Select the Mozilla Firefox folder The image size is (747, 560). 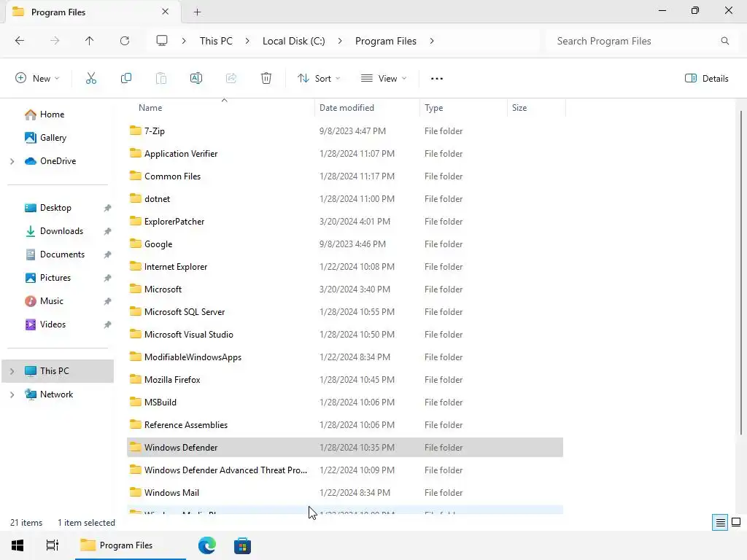(345, 379)
